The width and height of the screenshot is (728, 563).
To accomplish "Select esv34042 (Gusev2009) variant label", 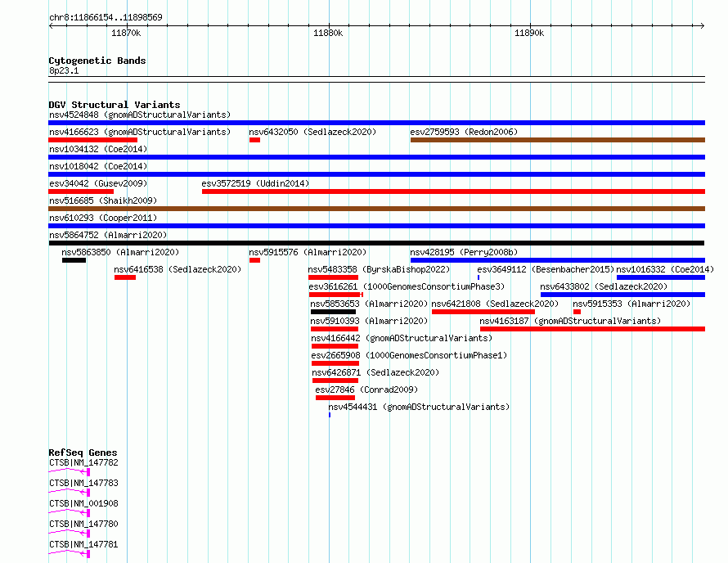I will pos(98,183).
